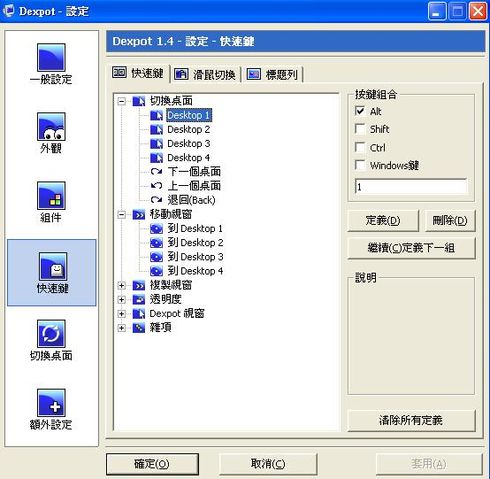
Task: Expand the Dexpot 視窗 tree node
Action: click(x=122, y=314)
